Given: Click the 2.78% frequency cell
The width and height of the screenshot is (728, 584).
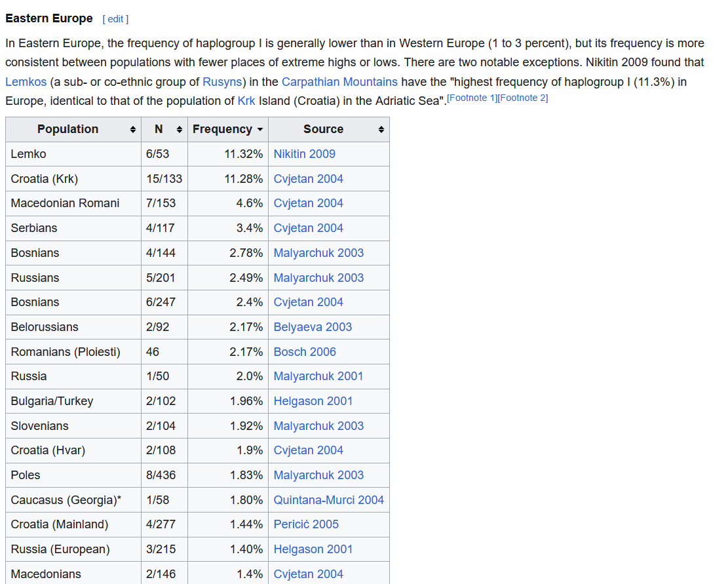Looking at the screenshot, I should (x=228, y=253).
